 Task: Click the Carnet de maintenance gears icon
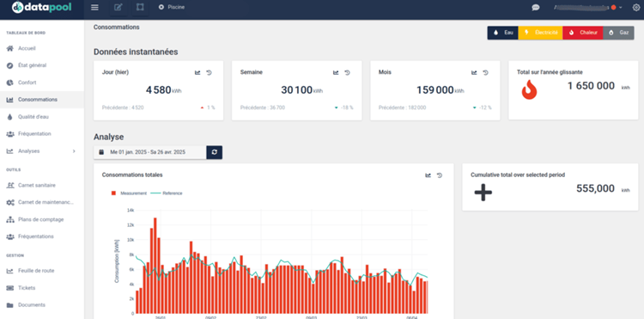point(9,202)
